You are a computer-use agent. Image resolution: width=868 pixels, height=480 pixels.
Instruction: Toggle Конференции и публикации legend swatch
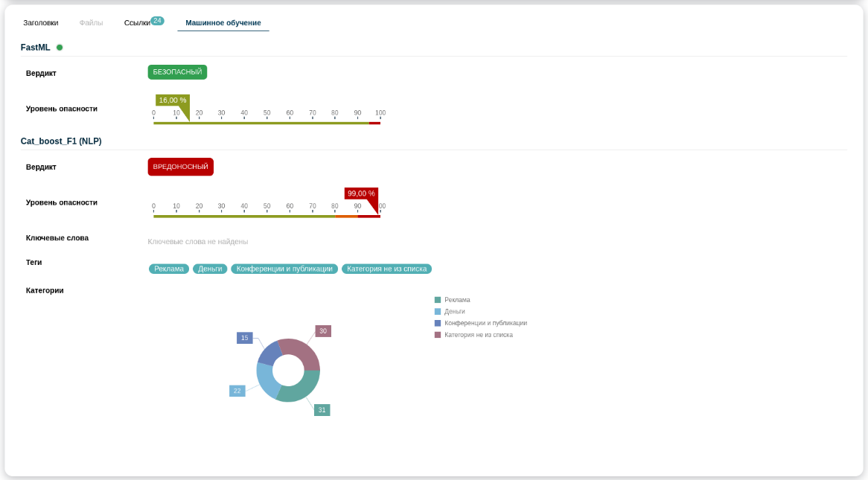point(438,323)
